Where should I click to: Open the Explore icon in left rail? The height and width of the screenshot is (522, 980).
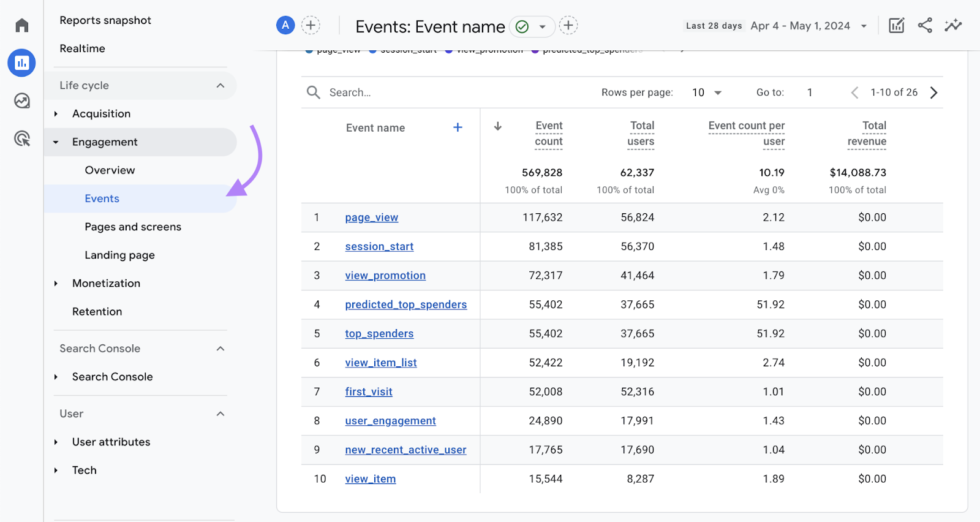pyautogui.click(x=22, y=100)
